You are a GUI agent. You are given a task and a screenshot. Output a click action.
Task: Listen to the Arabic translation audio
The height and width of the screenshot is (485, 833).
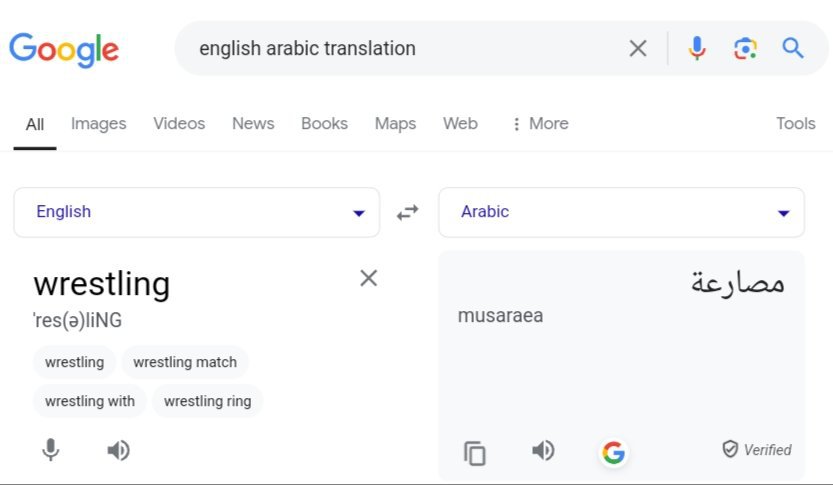coord(543,451)
